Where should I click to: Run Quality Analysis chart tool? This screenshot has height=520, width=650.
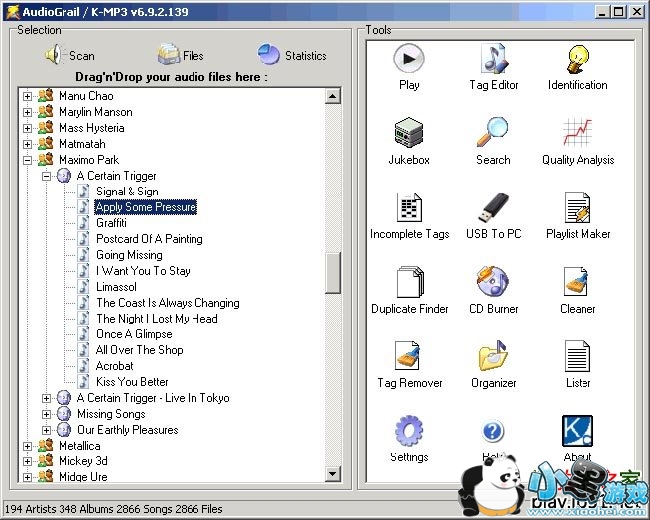(x=578, y=141)
